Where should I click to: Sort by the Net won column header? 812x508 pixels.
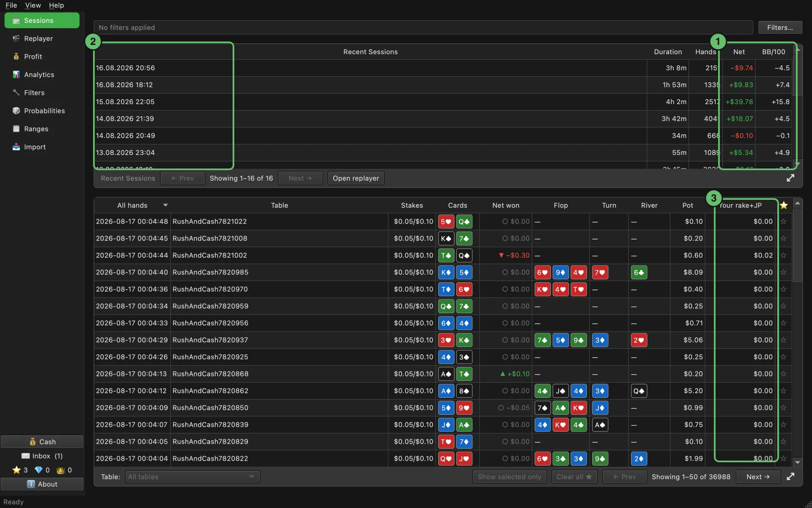point(506,205)
